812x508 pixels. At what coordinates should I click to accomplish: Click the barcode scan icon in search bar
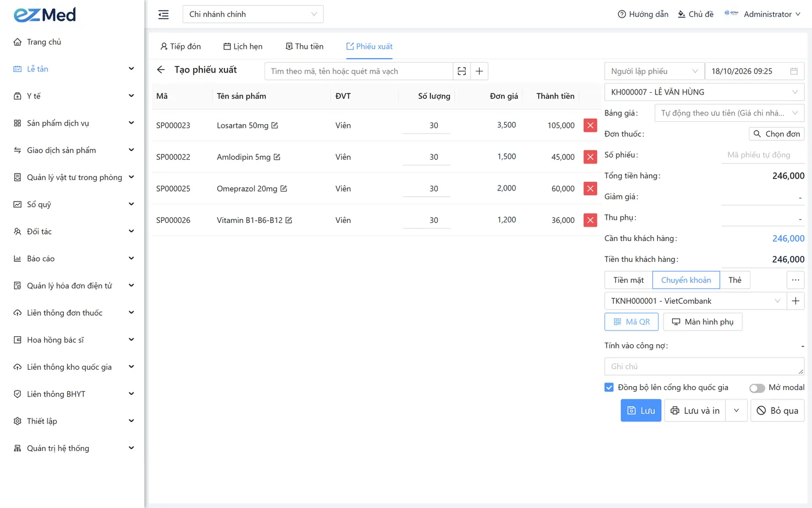click(462, 71)
